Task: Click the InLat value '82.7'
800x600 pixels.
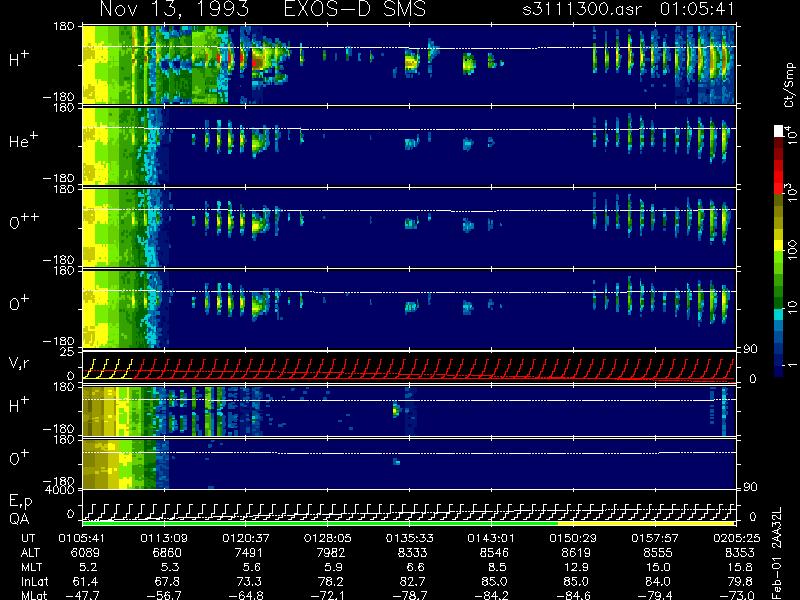Action: tap(413, 581)
